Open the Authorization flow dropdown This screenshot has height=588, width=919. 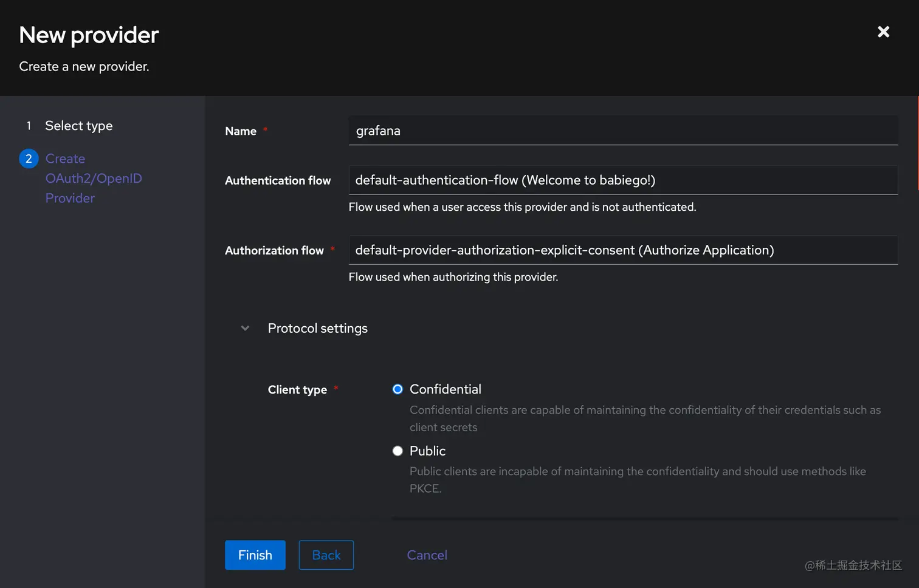pos(622,250)
